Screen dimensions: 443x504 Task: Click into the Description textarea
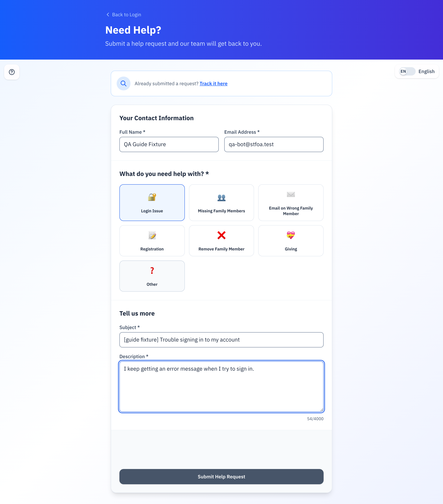[x=221, y=386]
